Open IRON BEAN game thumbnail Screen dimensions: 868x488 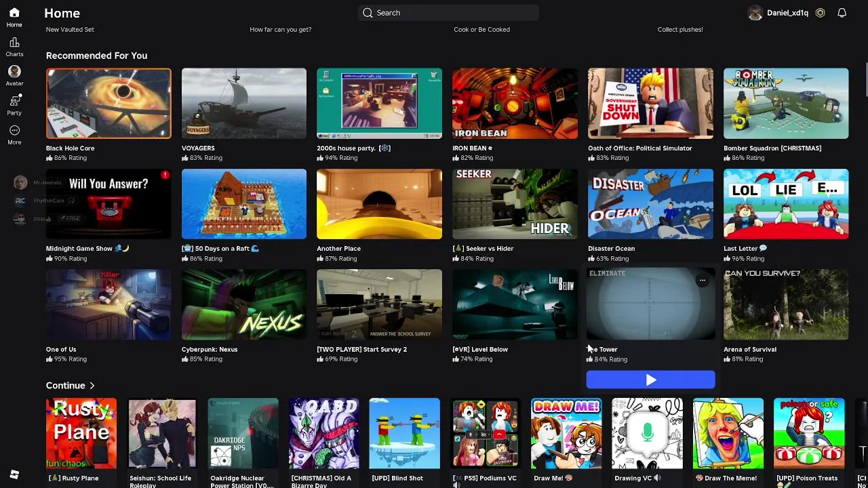coord(515,103)
